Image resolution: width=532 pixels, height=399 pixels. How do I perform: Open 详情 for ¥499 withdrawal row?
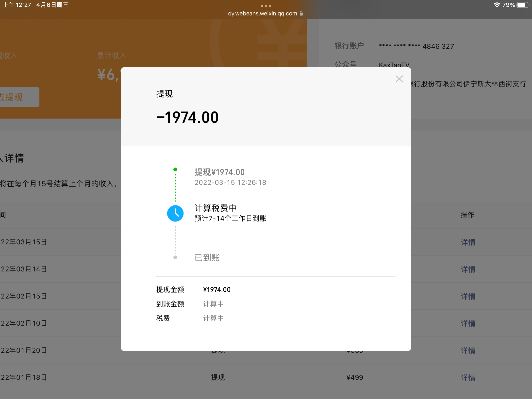point(468,378)
